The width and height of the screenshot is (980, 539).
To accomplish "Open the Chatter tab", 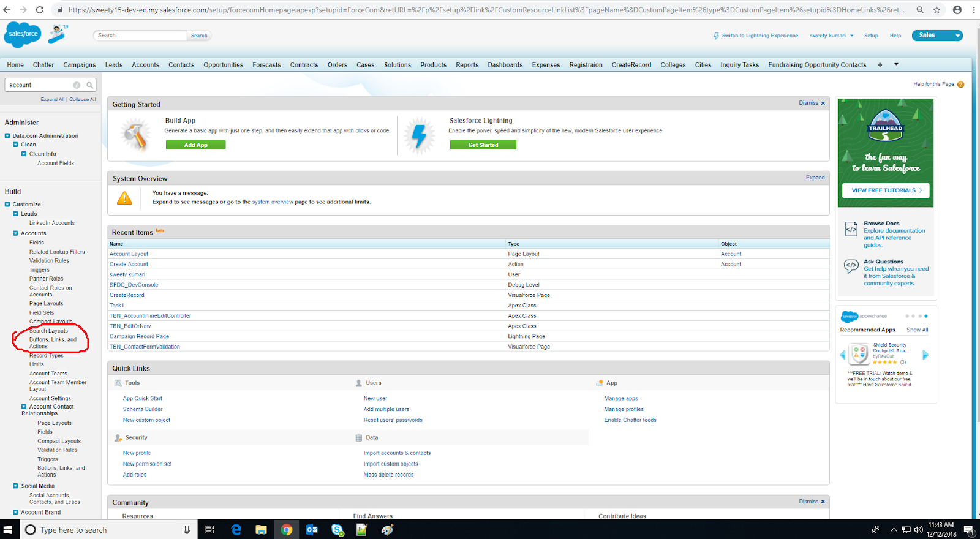I will click(x=43, y=65).
